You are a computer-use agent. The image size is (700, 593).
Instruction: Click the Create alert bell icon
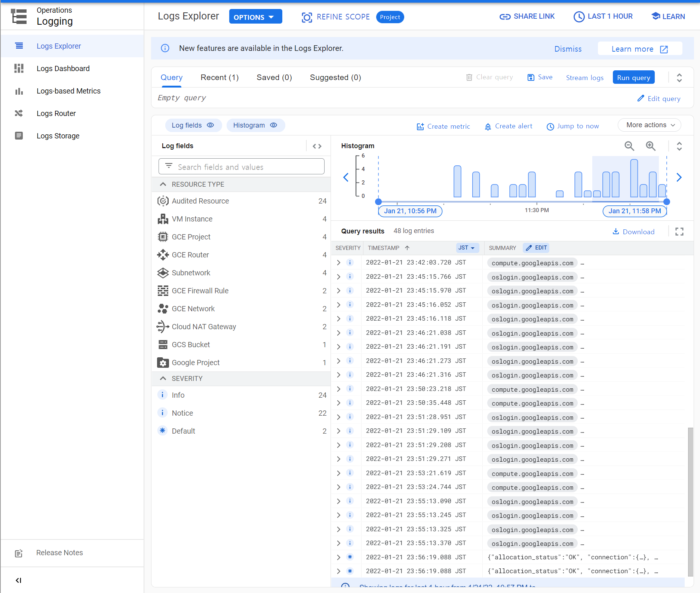(x=488, y=126)
